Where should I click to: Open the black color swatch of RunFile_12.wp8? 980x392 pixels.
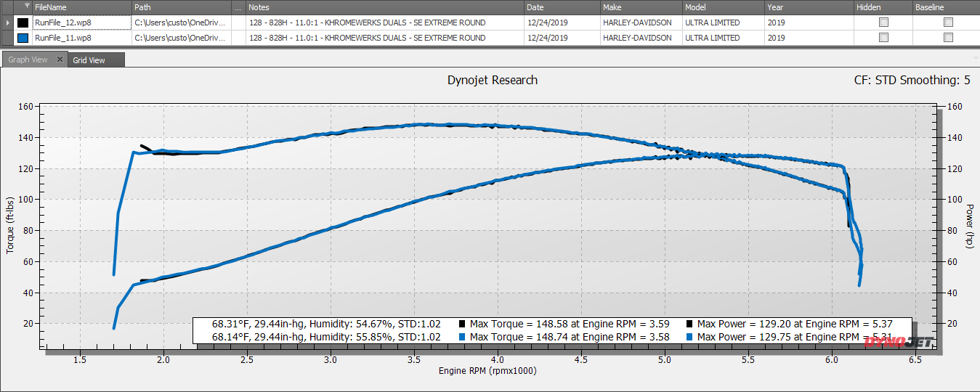[23, 23]
